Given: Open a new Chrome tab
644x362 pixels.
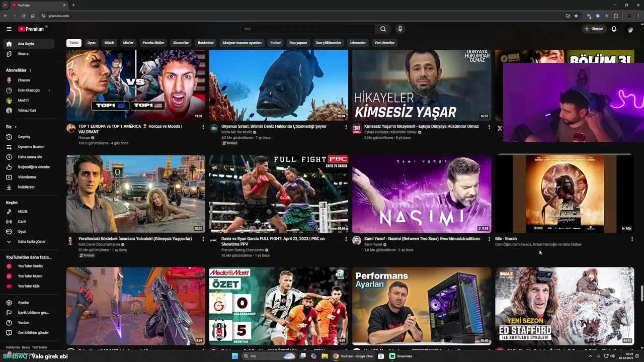Looking at the screenshot, I should coord(73,5).
